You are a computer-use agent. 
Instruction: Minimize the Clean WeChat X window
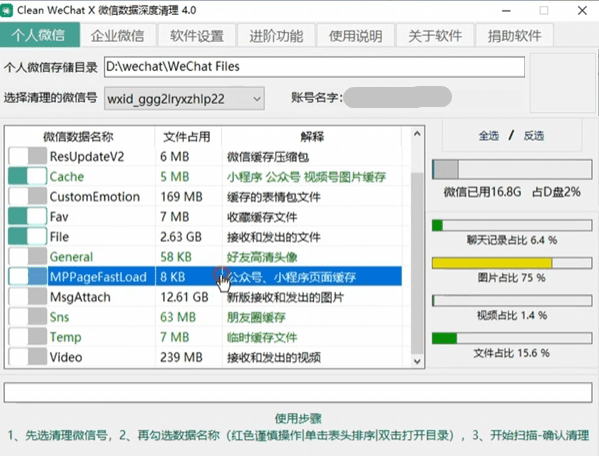coord(506,11)
